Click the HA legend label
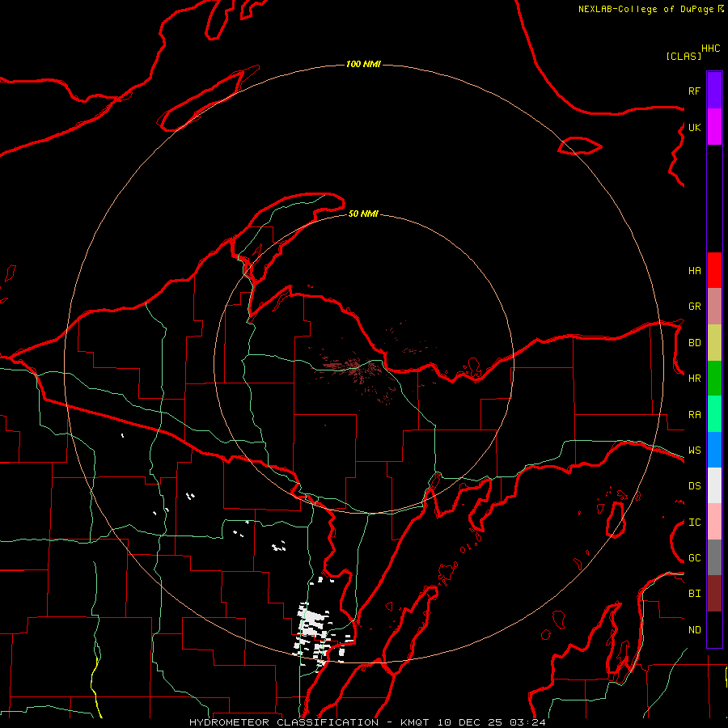This screenshot has width=728, height=728. (x=694, y=270)
